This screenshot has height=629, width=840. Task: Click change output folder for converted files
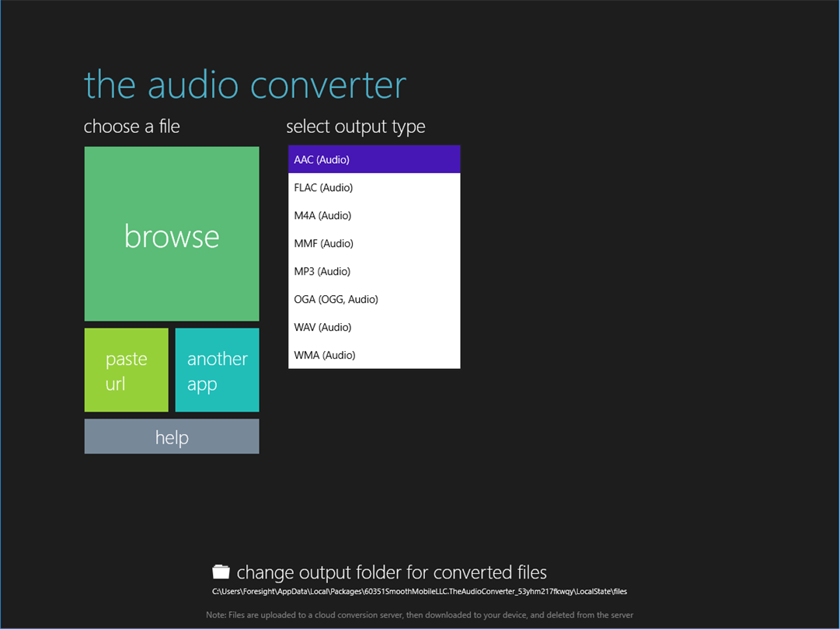pos(392,572)
